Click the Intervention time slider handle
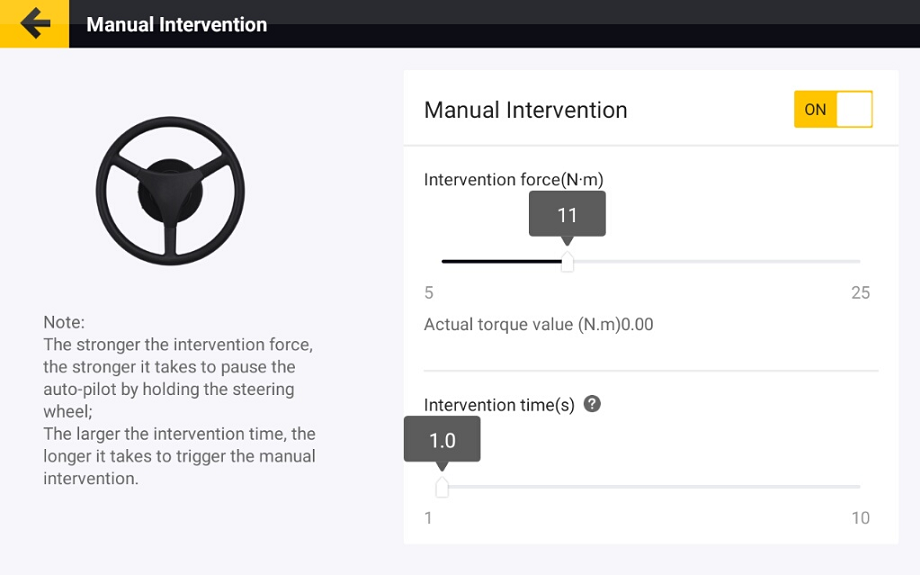Viewport: 920px width, 575px height. pyautogui.click(x=442, y=487)
